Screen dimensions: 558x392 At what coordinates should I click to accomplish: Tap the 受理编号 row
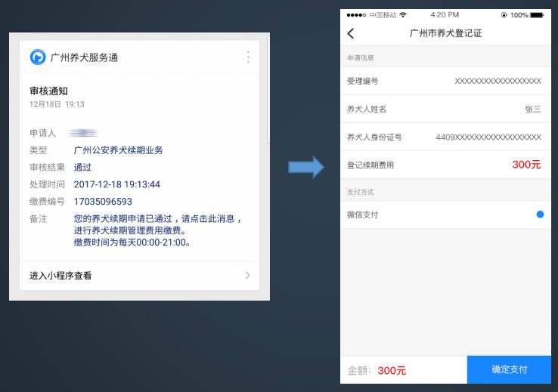click(445, 81)
